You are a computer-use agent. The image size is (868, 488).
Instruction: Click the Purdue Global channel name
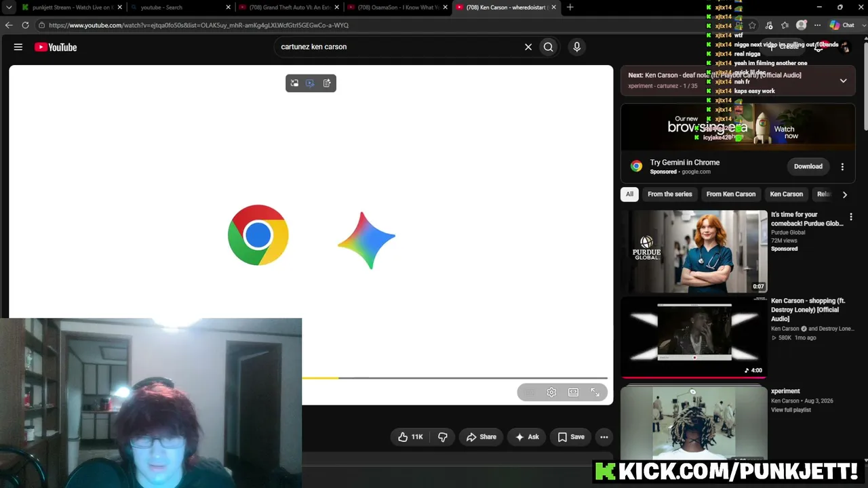pyautogui.click(x=788, y=232)
